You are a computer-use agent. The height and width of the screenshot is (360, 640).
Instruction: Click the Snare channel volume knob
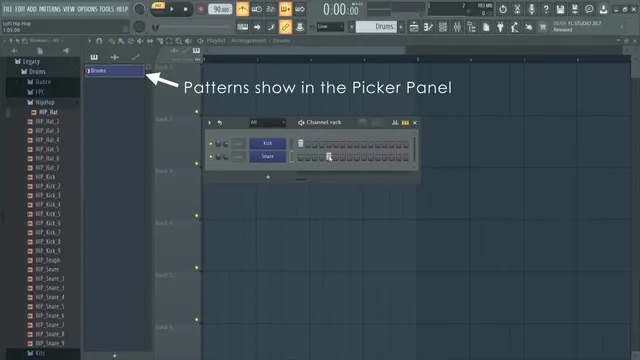(x=225, y=157)
